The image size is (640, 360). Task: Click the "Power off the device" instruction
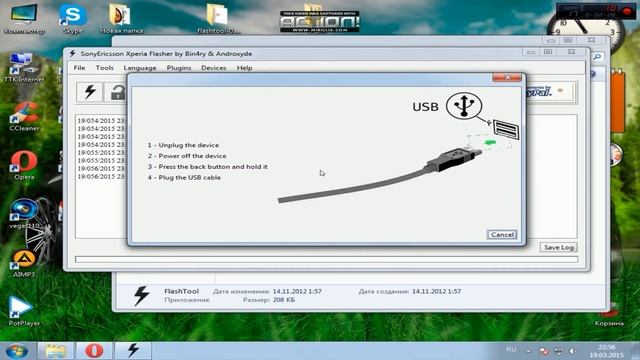(x=187, y=156)
